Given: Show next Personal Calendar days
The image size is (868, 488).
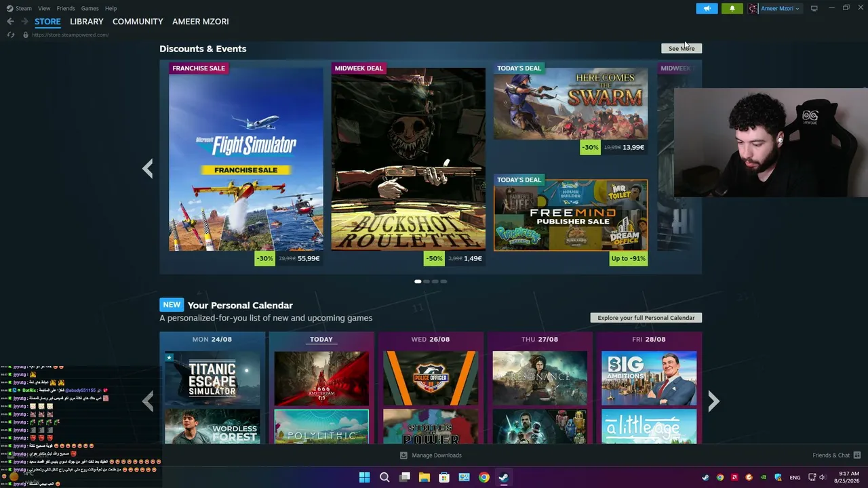Looking at the screenshot, I should (x=713, y=401).
